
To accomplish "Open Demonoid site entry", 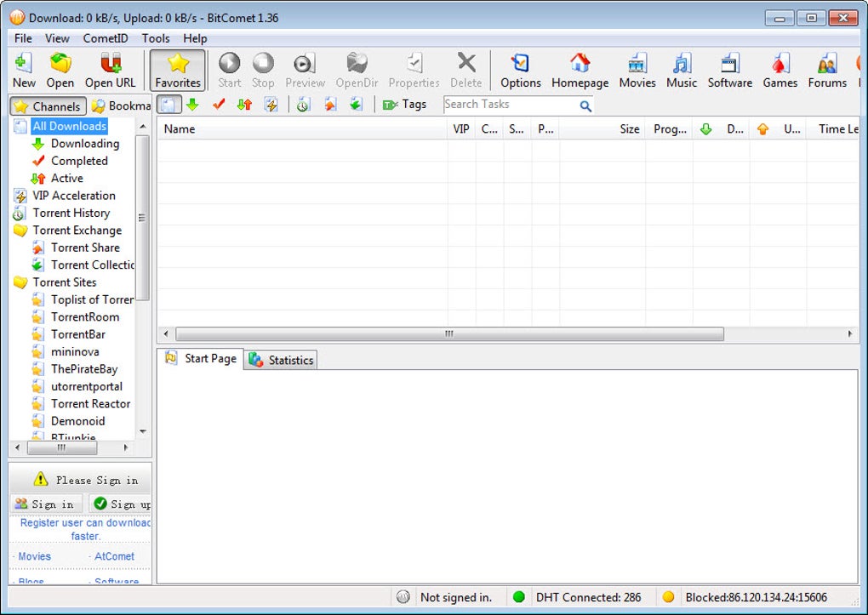I will point(77,421).
